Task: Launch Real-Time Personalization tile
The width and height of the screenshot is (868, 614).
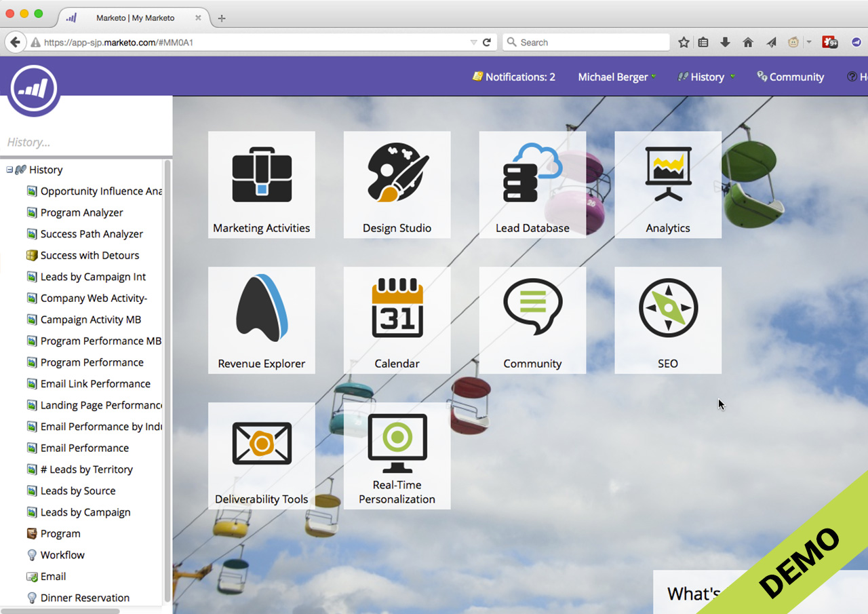Action: (397, 456)
